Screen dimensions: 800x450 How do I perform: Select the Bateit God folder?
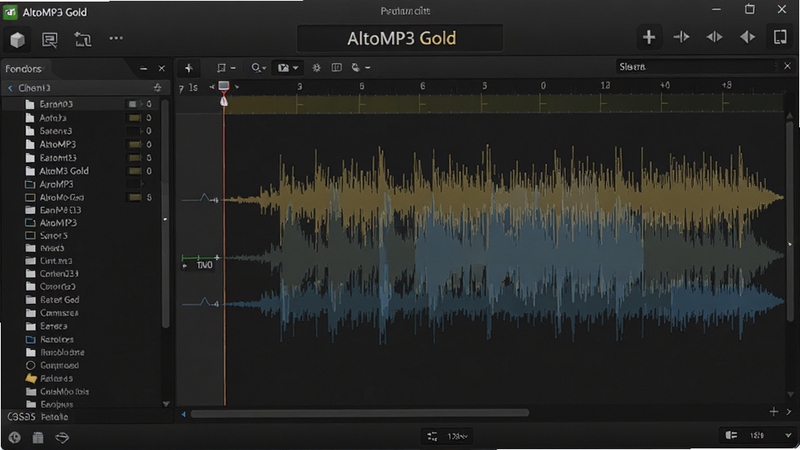[x=59, y=300]
